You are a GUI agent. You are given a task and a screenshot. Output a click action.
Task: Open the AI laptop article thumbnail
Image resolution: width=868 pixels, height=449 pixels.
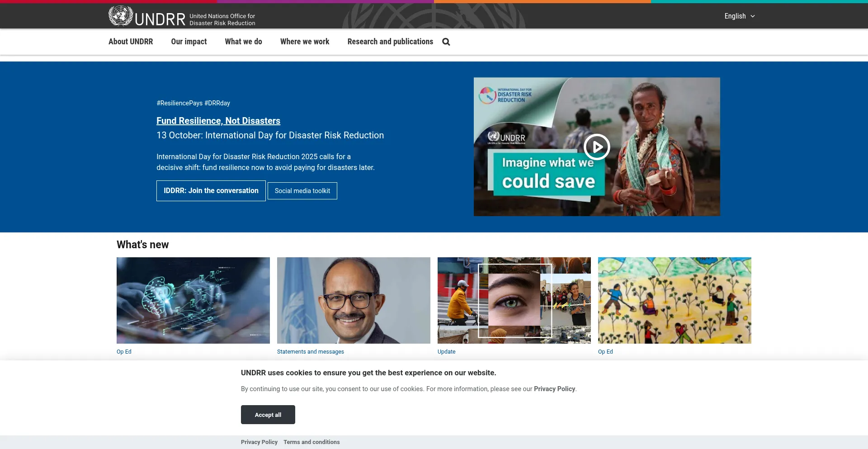[x=193, y=300]
